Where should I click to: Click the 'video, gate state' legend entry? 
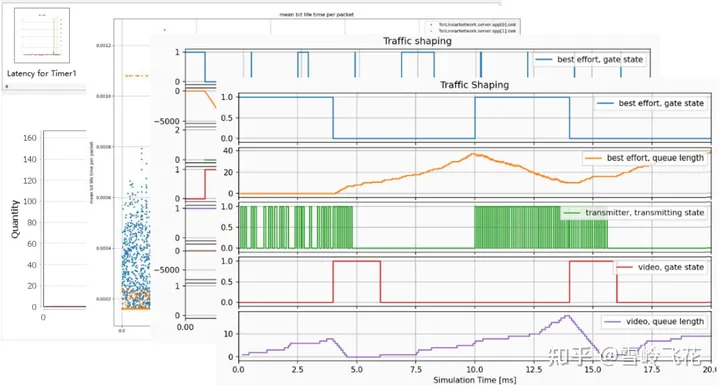[660, 267]
